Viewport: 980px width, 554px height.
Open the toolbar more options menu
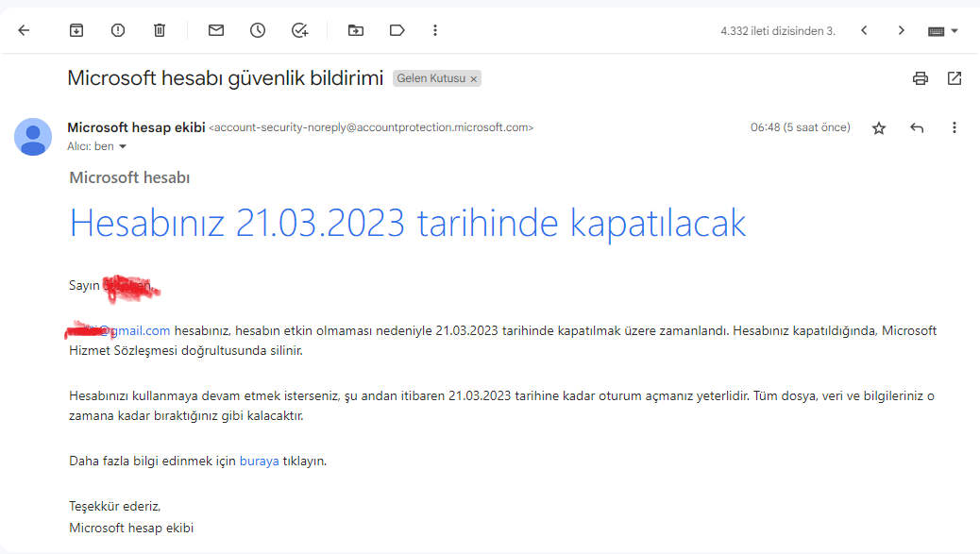click(x=435, y=30)
